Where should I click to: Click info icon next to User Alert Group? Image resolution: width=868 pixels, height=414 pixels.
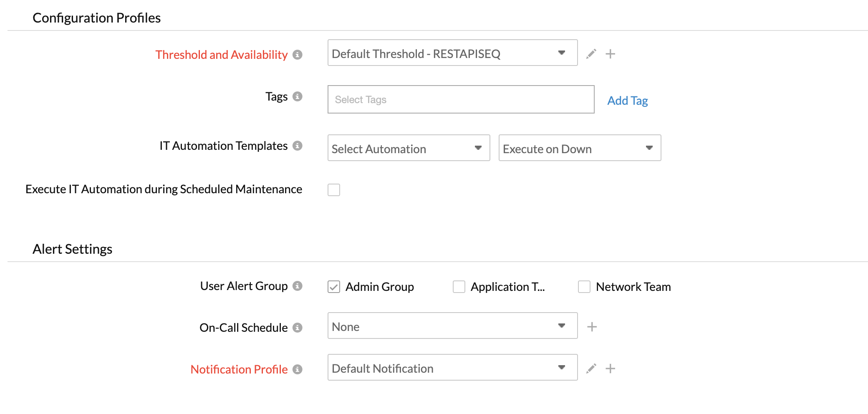pyautogui.click(x=297, y=286)
